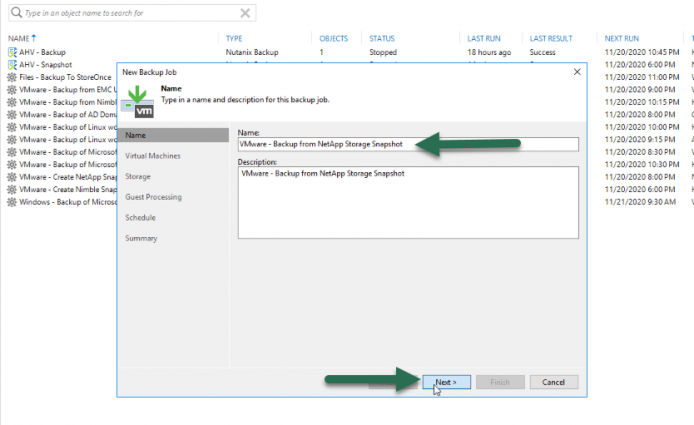
Task: Sort by the NAME column header
Action: 22,39
